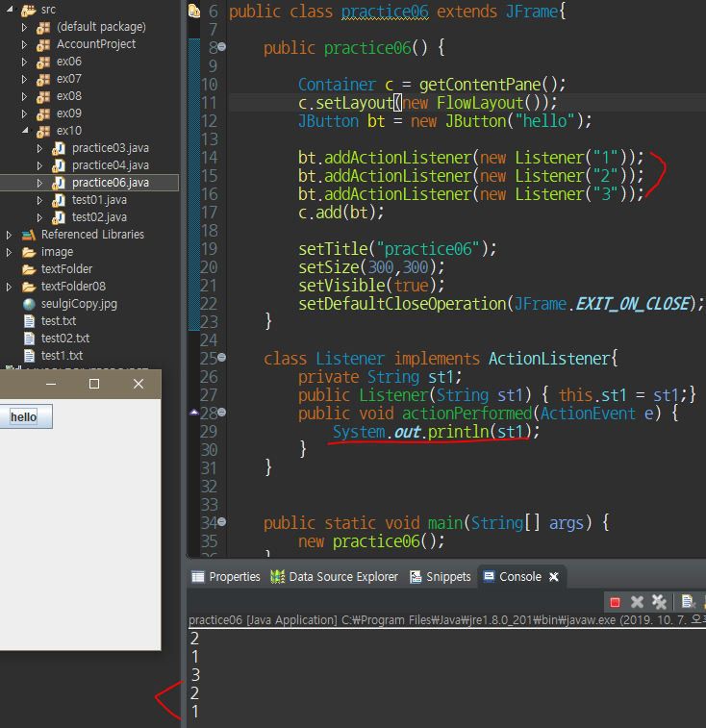The height and width of the screenshot is (728, 706).
Task: Open the Data Source Explorer tab
Action: tap(335, 577)
